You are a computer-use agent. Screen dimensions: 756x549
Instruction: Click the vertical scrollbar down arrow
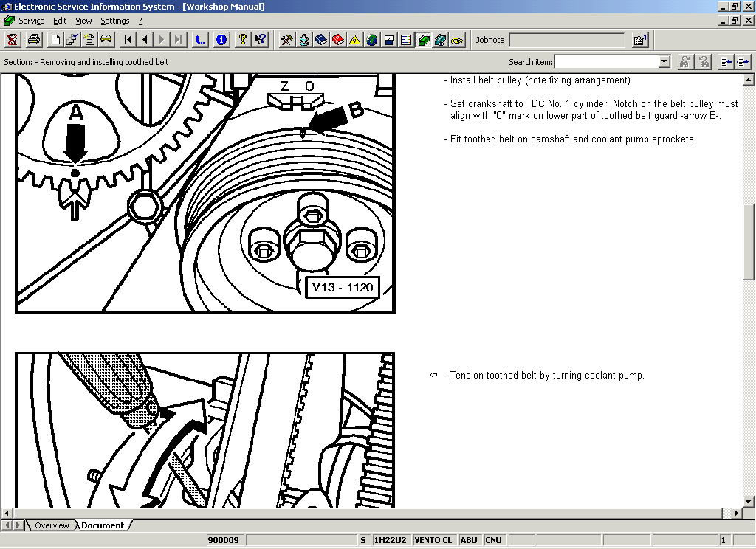tap(749, 502)
